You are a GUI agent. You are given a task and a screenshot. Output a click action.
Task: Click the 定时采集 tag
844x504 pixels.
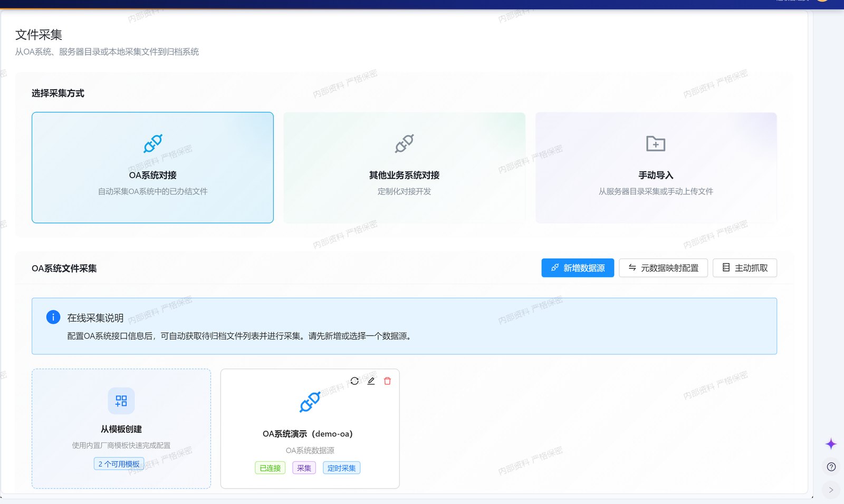[342, 468]
